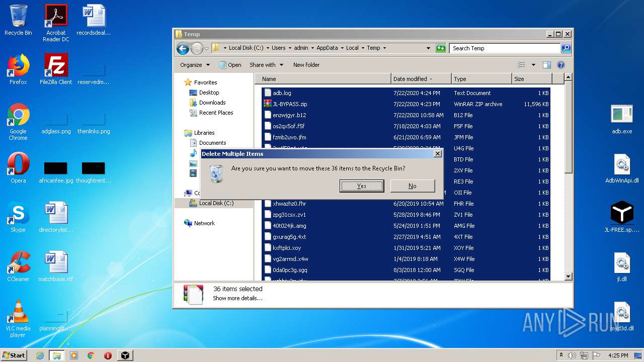Click the search magnifier icon
The width and height of the screenshot is (644, 362).
point(566,48)
